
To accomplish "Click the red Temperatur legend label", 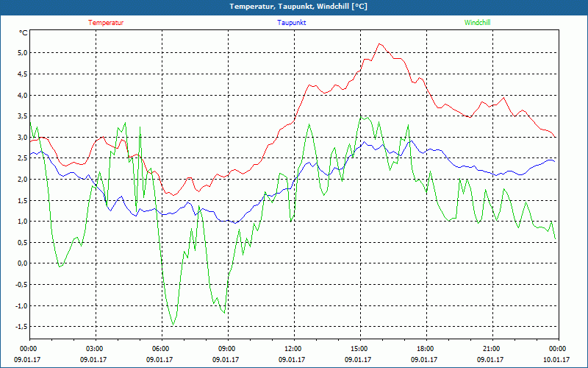I will tap(106, 23).
